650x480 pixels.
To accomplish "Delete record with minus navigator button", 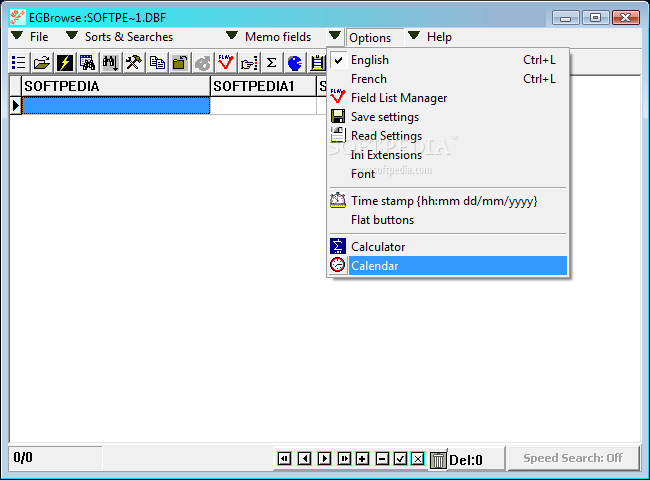I will click(382, 458).
